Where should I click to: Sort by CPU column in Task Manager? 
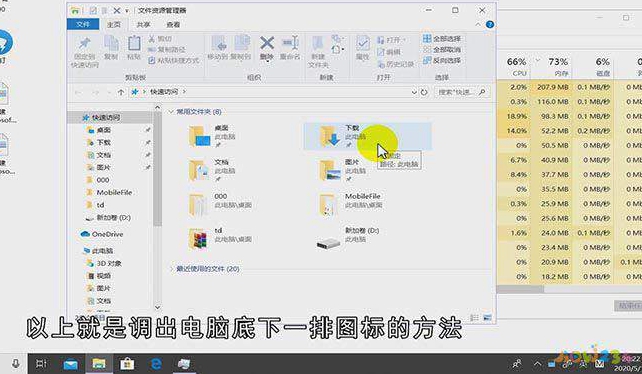517,66
